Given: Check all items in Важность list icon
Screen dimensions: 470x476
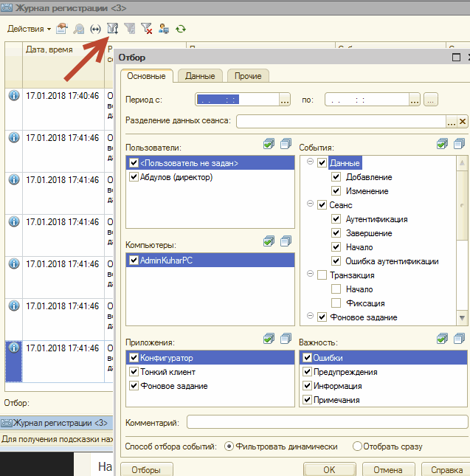Looking at the screenshot, I should [442, 339].
